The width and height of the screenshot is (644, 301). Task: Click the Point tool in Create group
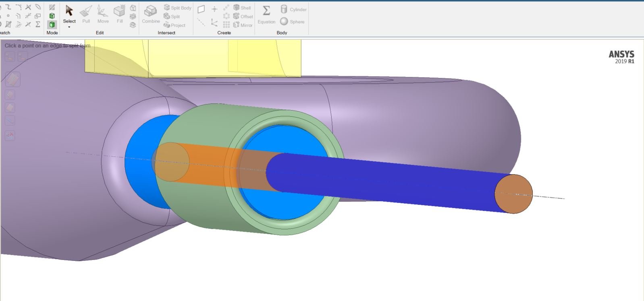214,9
